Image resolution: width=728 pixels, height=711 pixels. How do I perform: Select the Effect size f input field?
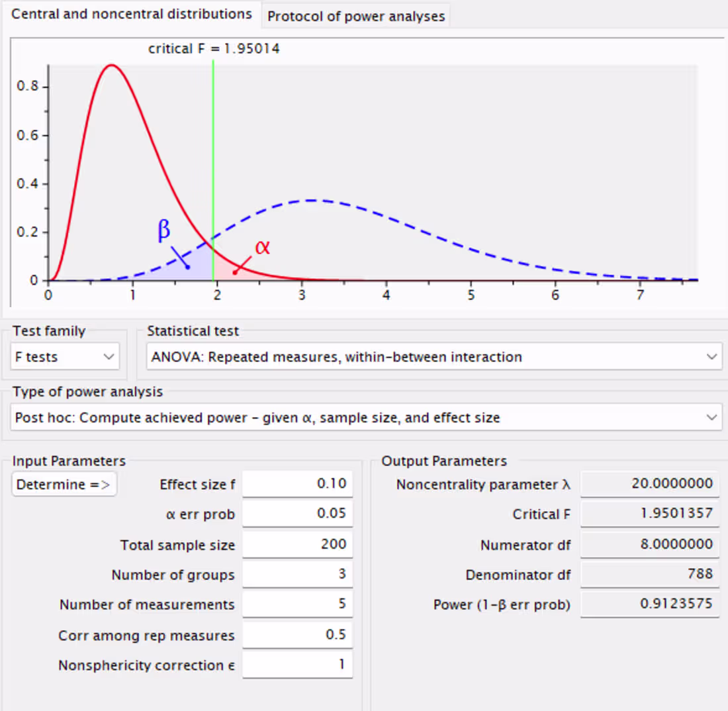(x=297, y=483)
